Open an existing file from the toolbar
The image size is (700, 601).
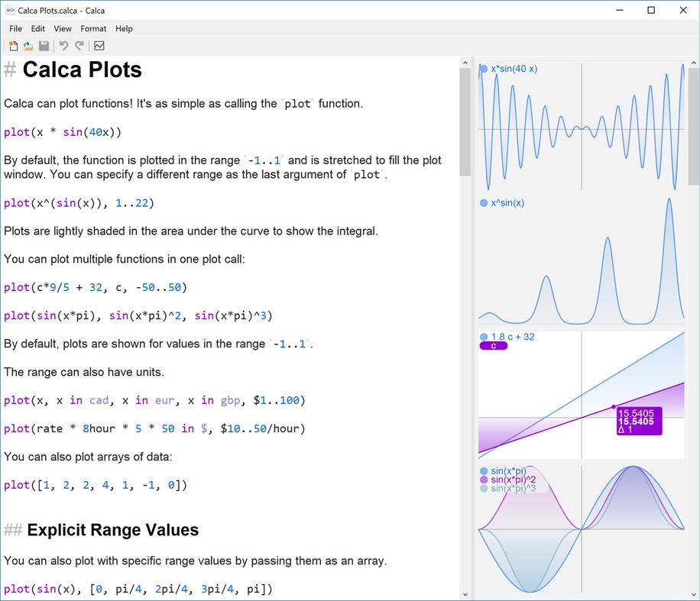pos(28,46)
